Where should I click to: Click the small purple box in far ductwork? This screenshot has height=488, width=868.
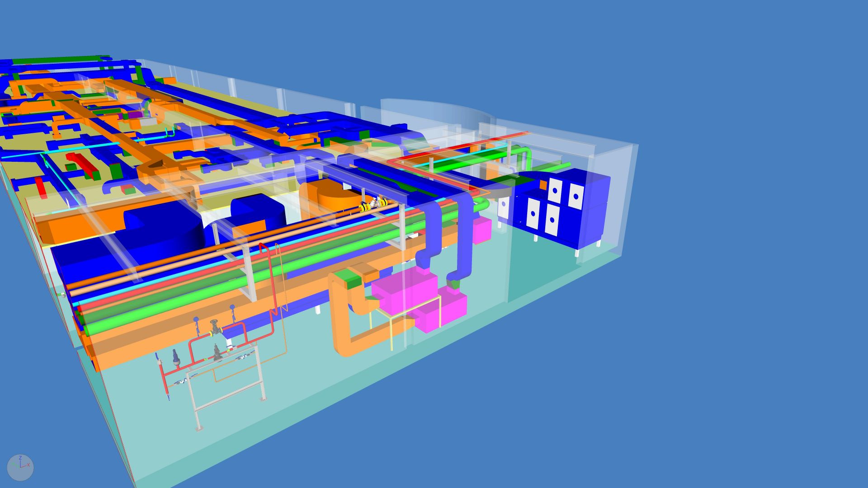(135, 115)
